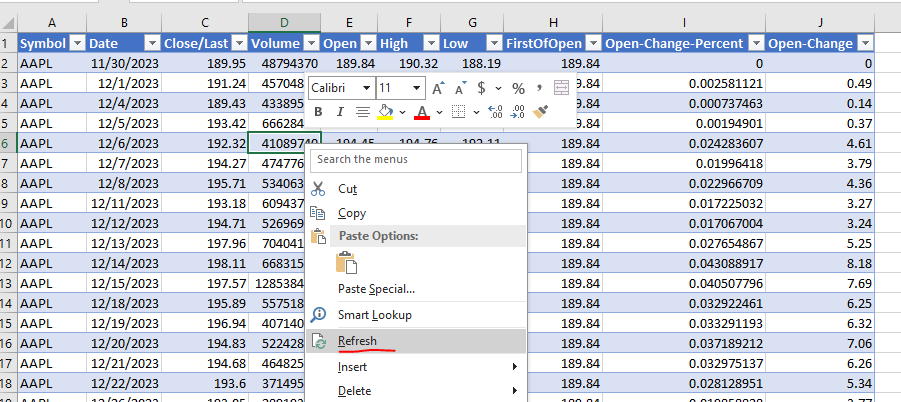
Task: Click the scissors Cut icon
Action: (x=318, y=188)
